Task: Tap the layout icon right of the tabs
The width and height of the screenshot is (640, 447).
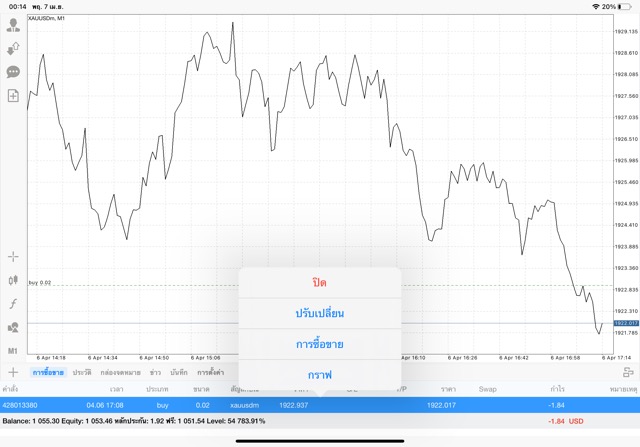Action: [629, 372]
